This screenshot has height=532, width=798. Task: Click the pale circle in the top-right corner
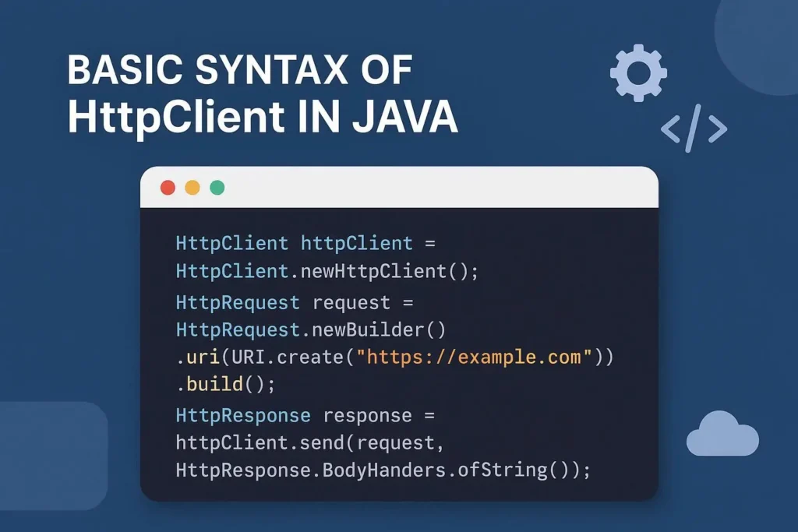(x=760, y=39)
